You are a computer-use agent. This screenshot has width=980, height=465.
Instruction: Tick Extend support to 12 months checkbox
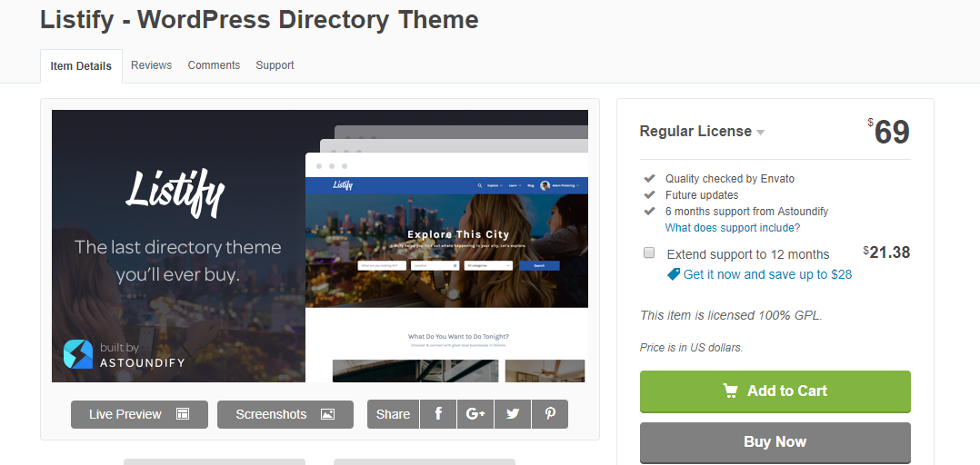(649, 252)
